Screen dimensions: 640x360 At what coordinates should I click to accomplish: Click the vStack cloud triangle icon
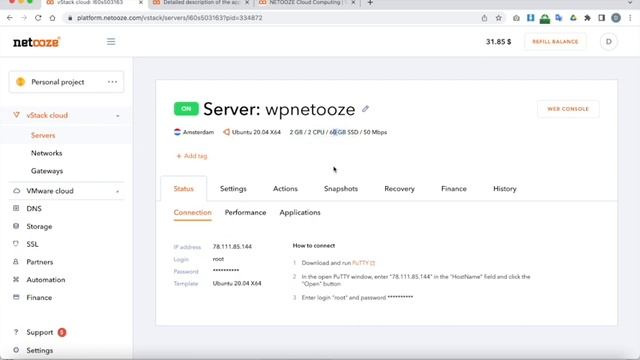[x=16, y=115]
